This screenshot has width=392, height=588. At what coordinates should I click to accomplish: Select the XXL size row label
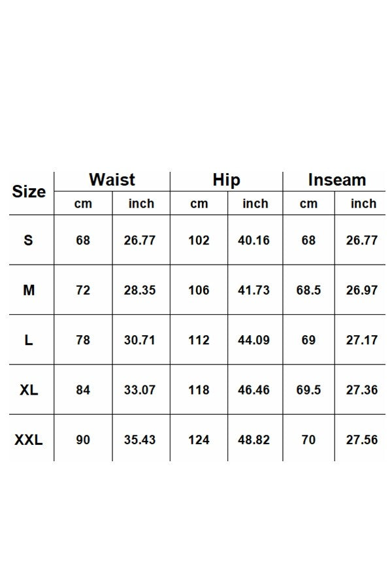pyautogui.click(x=29, y=440)
